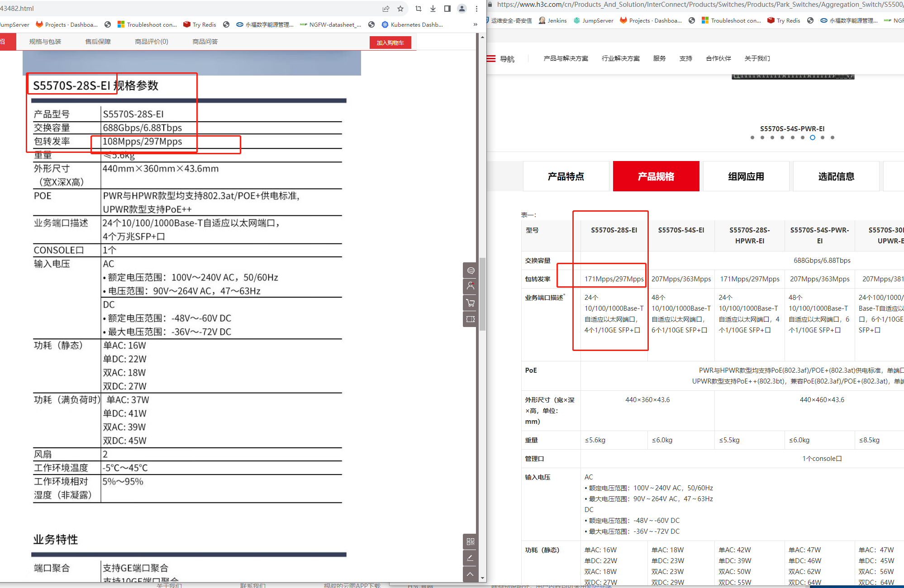Image resolution: width=904 pixels, height=588 pixels.
Task: Expand the hidden bookmarks overflow chevron
Action: click(475, 24)
